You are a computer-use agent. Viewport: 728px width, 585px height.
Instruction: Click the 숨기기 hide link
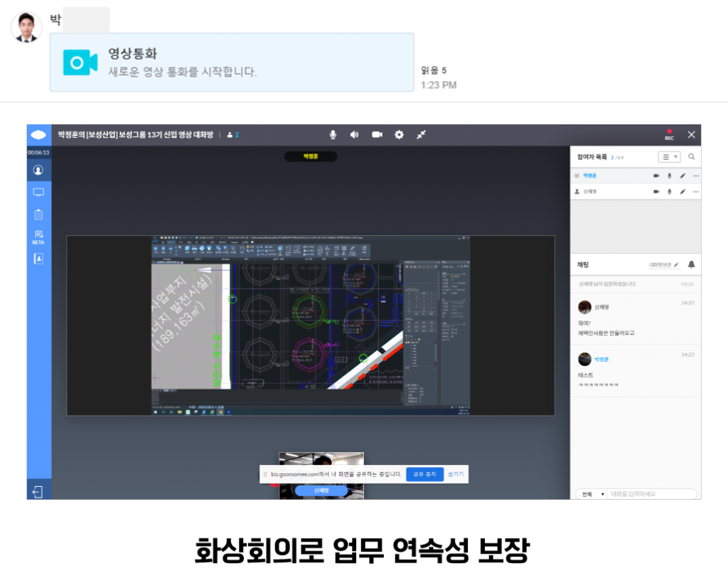tap(456, 474)
